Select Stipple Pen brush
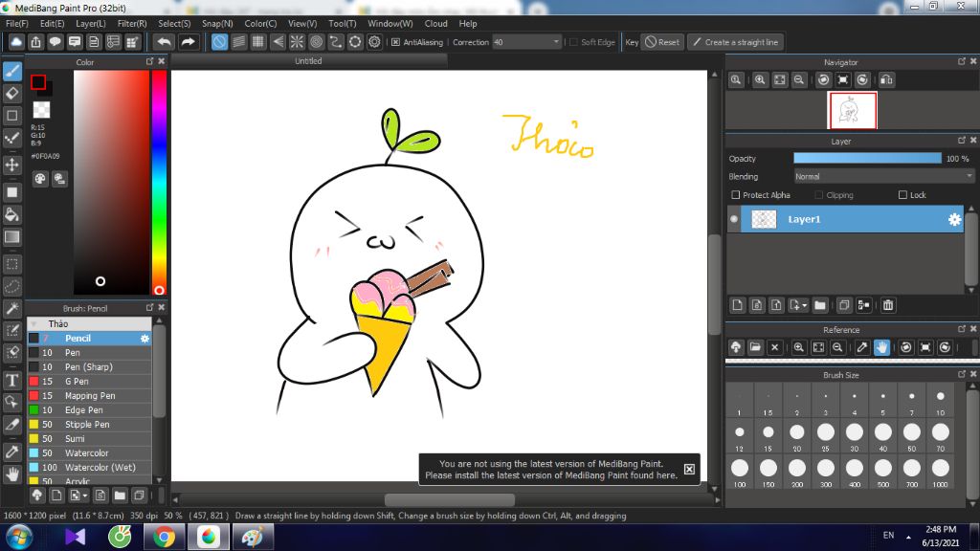980x551 pixels. pyautogui.click(x=89, y=424)
